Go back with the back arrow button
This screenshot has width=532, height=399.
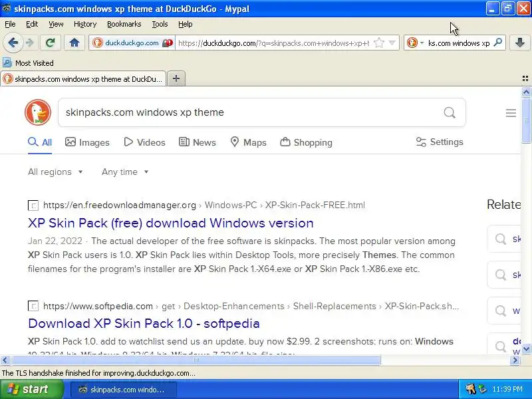(x=13, y=43)
